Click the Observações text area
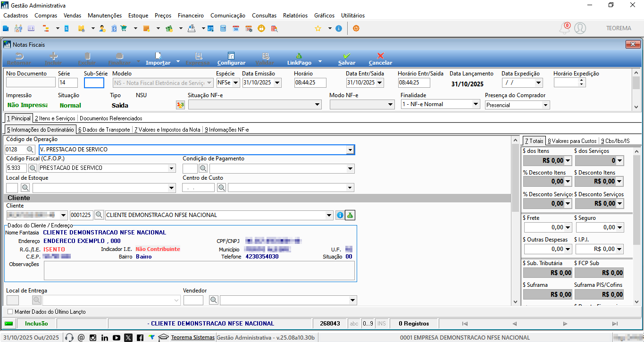This screenshot has width=644, height=342. click(x=199, y=271)
